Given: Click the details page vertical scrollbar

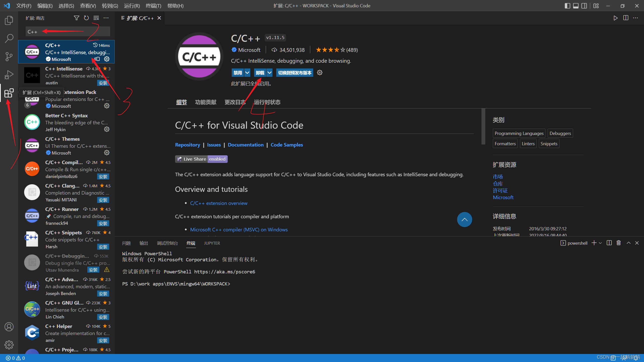Looking at the screenshot, I should tap(483, 127).
